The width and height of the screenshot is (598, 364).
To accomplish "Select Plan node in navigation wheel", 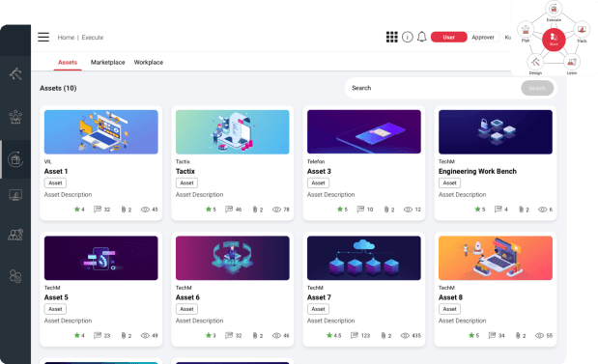I will pos(526,29).
